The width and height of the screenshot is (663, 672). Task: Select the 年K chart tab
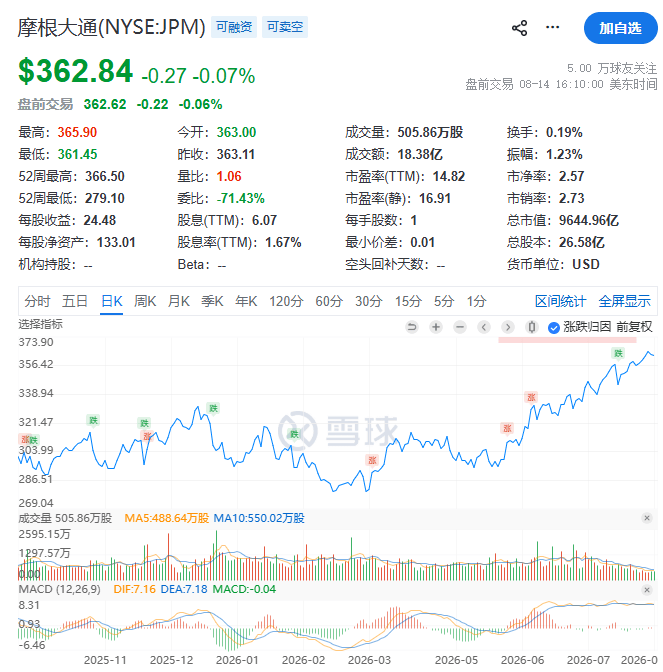click(x=246, y=301)
